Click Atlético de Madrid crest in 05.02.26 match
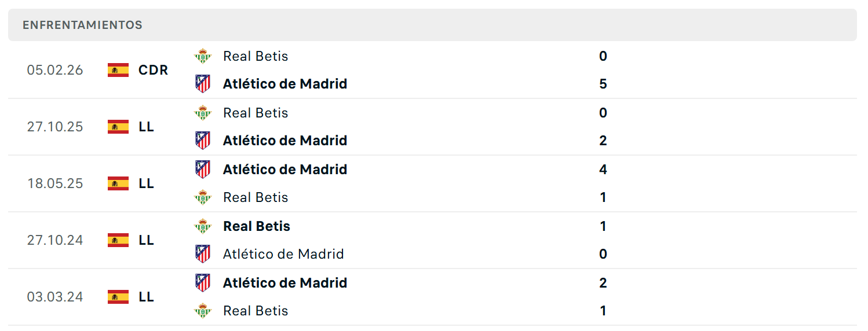 point(203,84)
